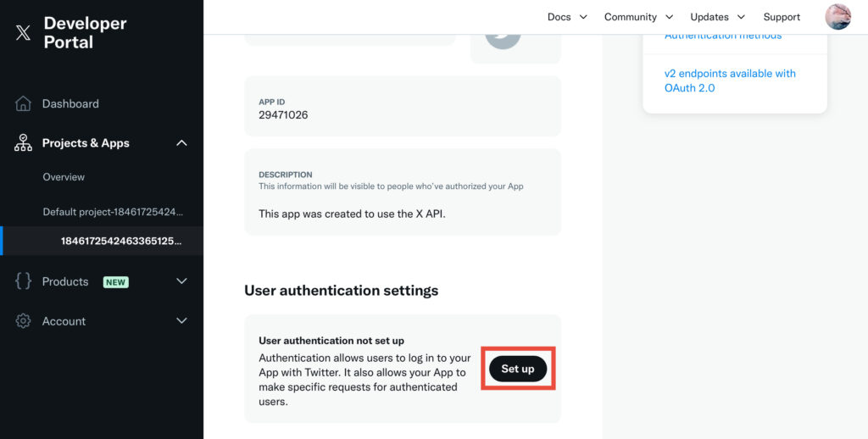Click the DESCRIPTION label
Image resolution: width=868 pixels, height=439 pixels.
285,175
